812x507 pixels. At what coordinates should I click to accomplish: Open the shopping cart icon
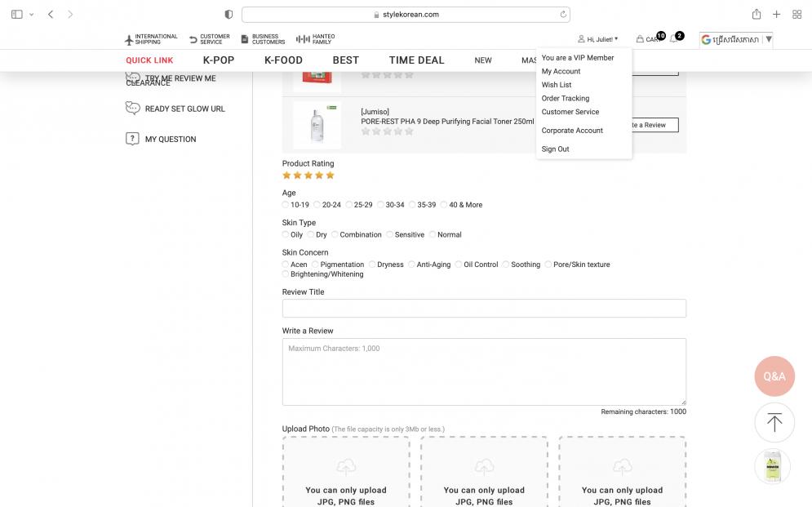pyautogui.click(x=641, y=39)
